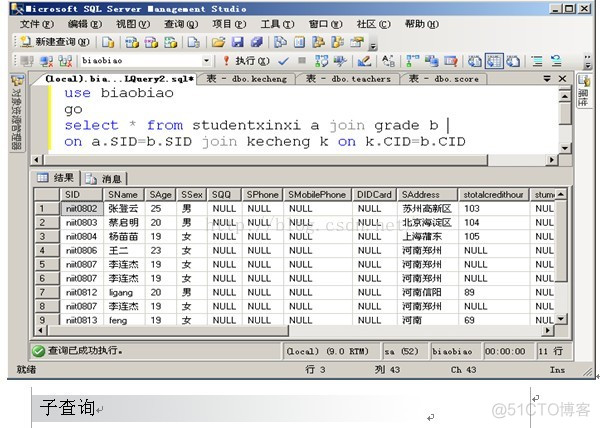600x428 pixels.
Task: Open the 文件(F) menu
Action: [36, 24]
